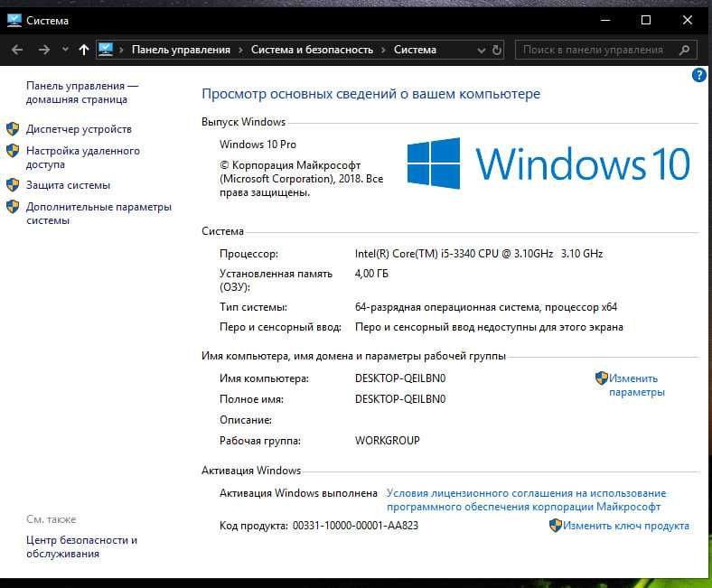The width and height of the screenshot is (712, 588).
Task: Click Изменить параметры link
Action: tap(637, 385)
